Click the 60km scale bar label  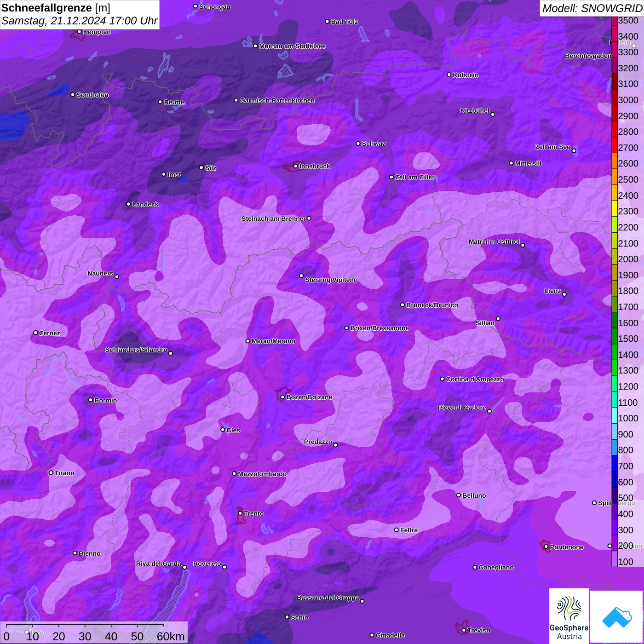tap(171, 636)
